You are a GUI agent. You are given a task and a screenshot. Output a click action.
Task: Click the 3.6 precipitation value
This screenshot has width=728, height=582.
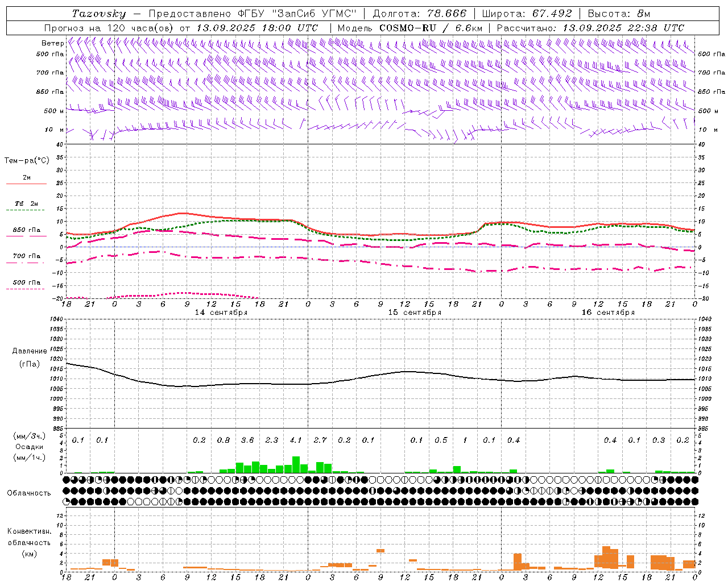[x=247, y=440]
